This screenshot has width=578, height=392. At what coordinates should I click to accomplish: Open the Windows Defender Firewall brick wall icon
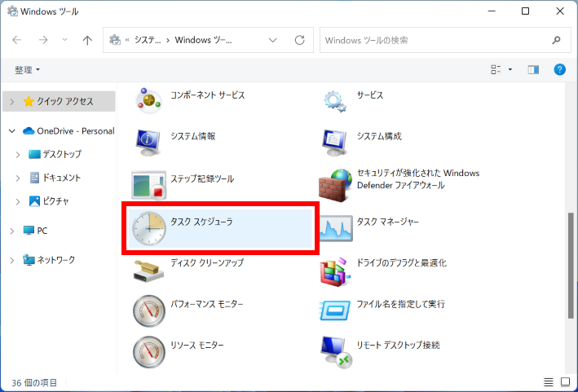[x=335, y=185]
